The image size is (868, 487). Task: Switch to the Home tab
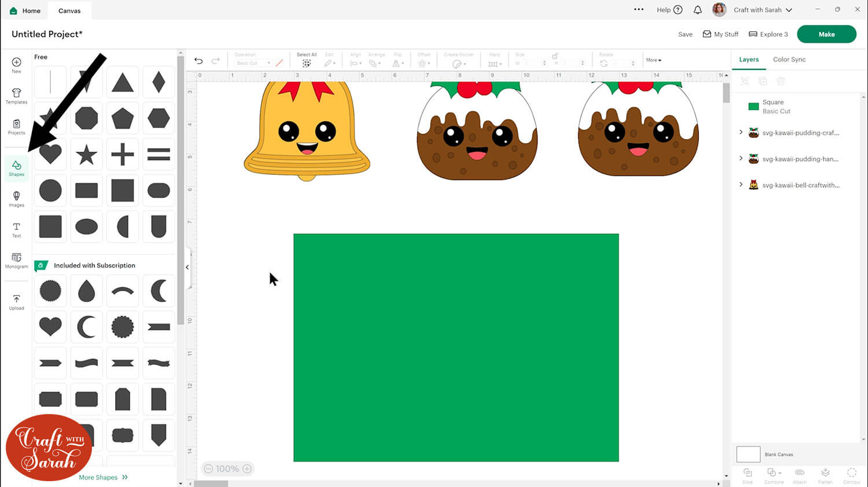point(25,10)
